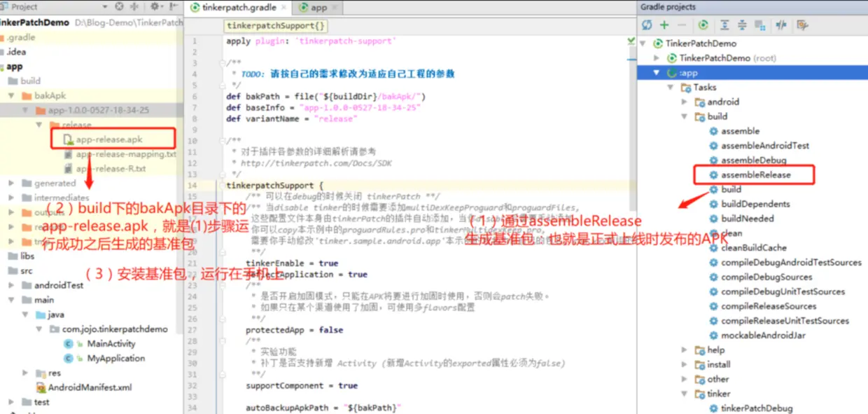Click the minus icon to detach Gradle project
The image size is (868, 414).
click(x=682, y=25)
